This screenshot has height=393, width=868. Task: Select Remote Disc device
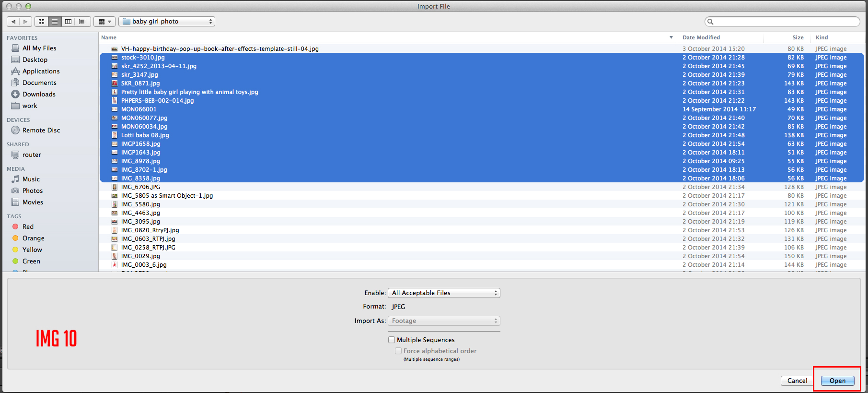click(x=41, y=130)
